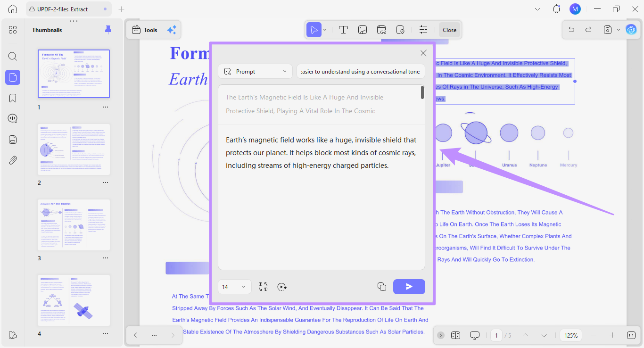644x348 pixels.
Task: Click the scrollbar in the AI dialog text
Action: pos(422,92)
